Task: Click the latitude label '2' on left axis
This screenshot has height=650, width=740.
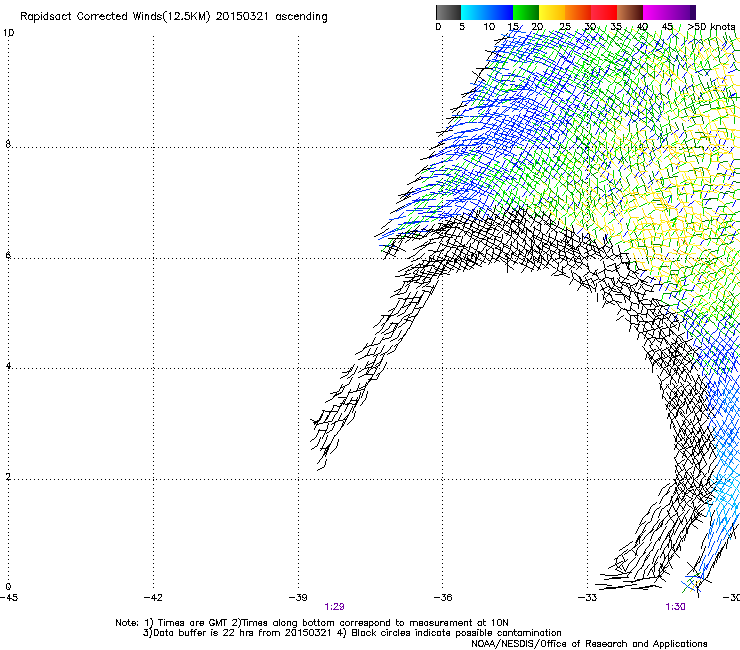Action: 8,476
